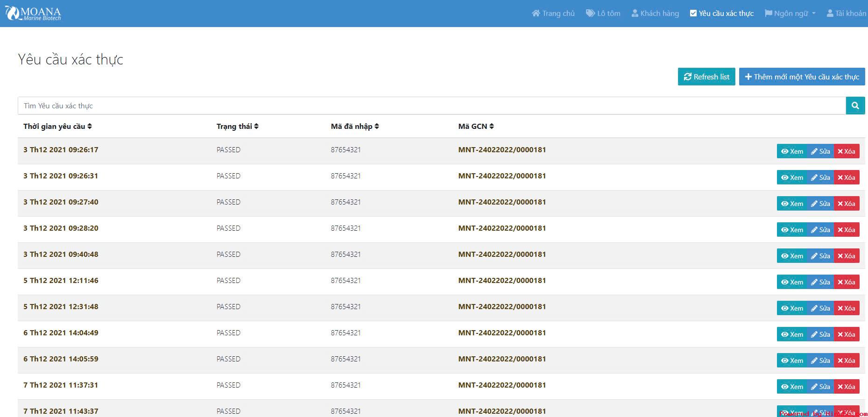Viewport: 868px width, 417px height.
Task: Open the Ngôn ngữ language dropdown
Action: (790, 14)
